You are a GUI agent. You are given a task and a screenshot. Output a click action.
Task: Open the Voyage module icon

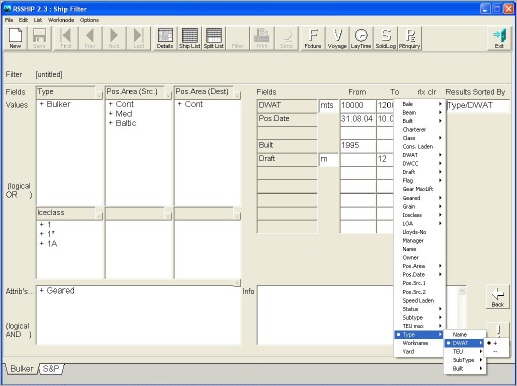(x=337, y=38)
